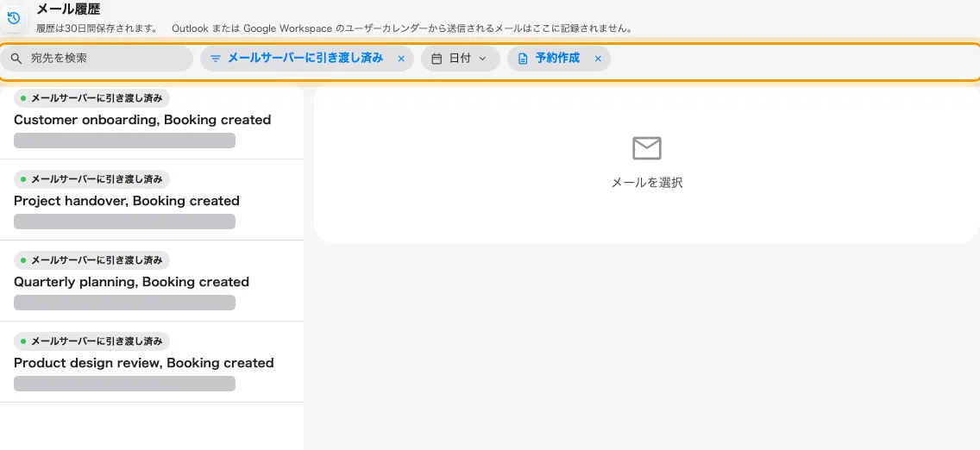
Task: Open Project handover, Booking created email
Action: point(152,200)
